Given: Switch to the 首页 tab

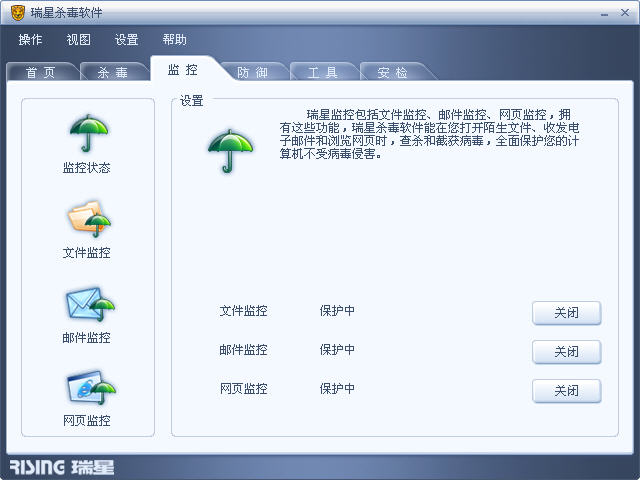Looking at the screenshot, I should coord(41,72).
